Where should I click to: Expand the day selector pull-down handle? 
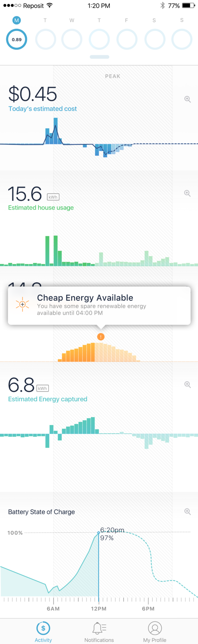click(99, 57)
